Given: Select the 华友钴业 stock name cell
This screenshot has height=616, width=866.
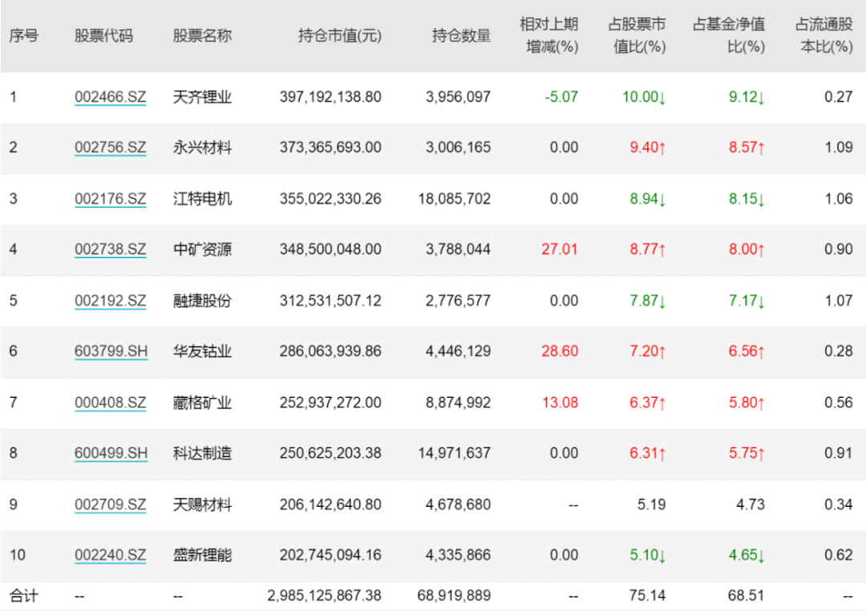Looking at the screenshot, I should (x=202, y=351).
